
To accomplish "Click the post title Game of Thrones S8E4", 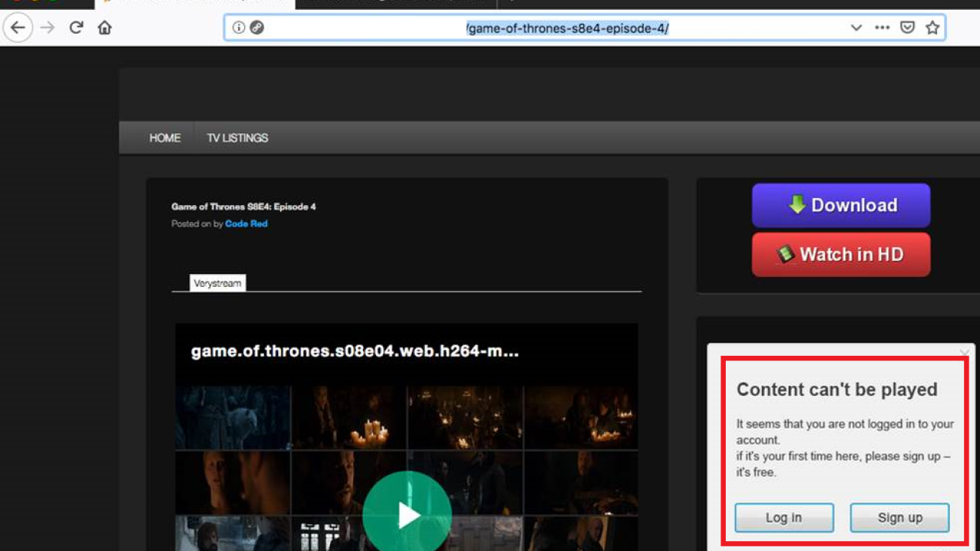I will click(243, 207).
